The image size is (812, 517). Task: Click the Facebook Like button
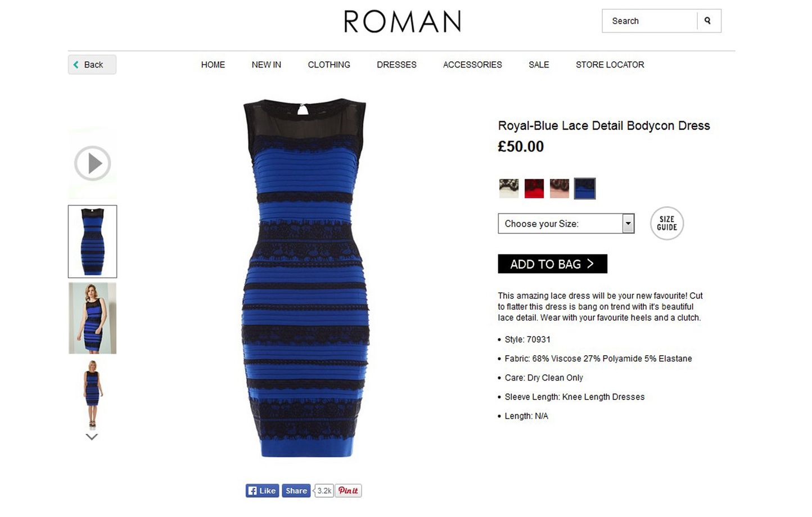(x=262, y=491)
